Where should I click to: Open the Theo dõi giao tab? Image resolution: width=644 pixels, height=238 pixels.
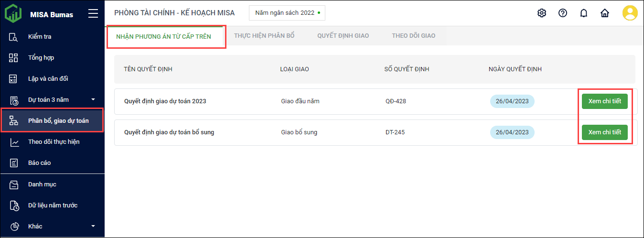point(413,36)
